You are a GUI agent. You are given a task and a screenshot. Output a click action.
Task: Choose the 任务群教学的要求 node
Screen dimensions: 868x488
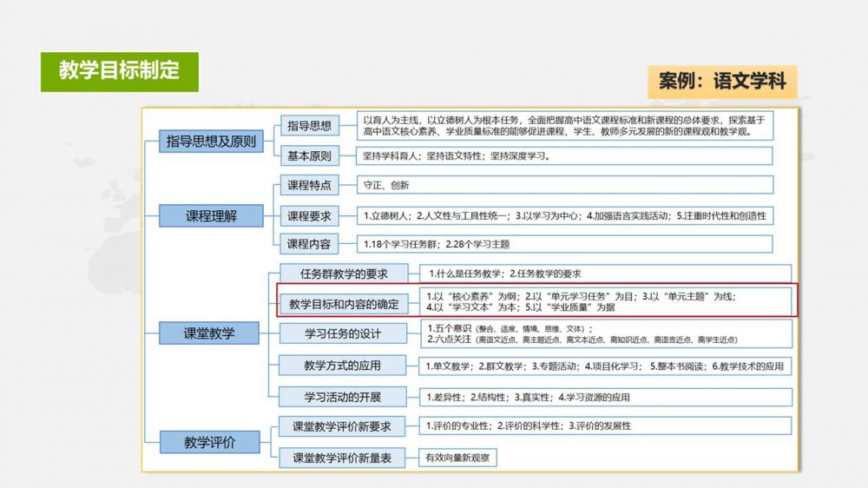[344, 274]
